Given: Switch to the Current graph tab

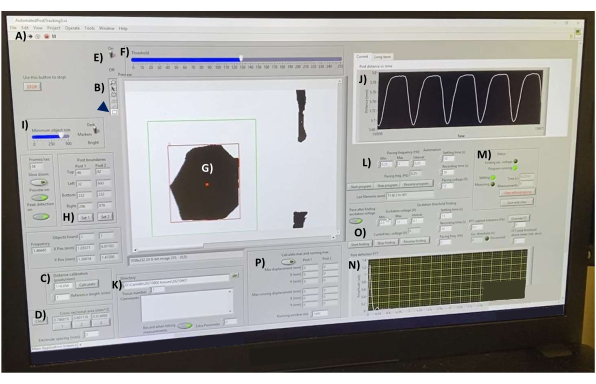Looking at the screenshot, I should click(362, 57).
